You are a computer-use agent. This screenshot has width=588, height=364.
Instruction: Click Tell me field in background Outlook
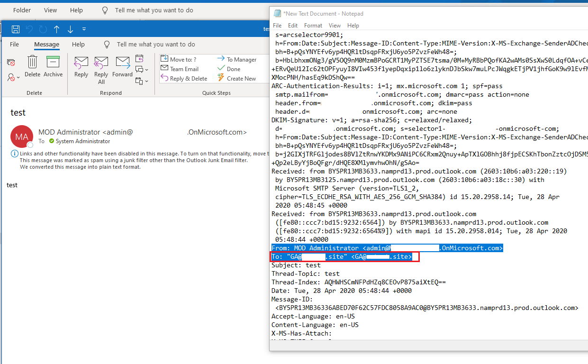click(x=154, y=10)
